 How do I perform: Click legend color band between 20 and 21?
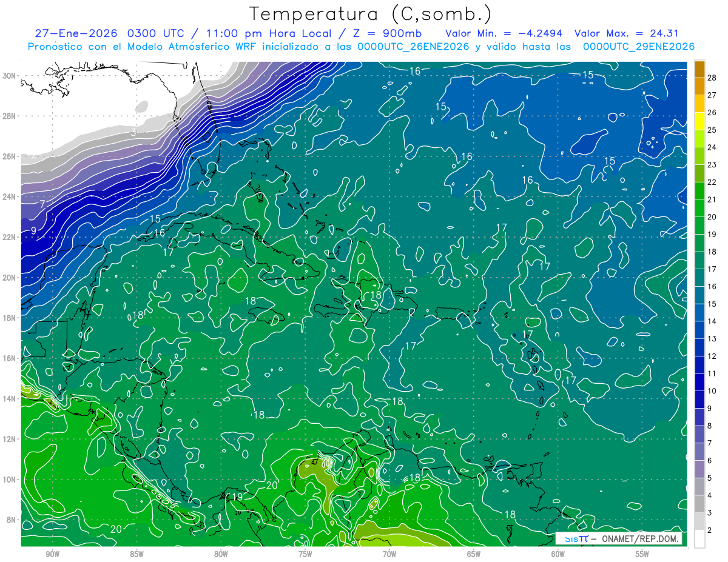click(x=699, y=209)
